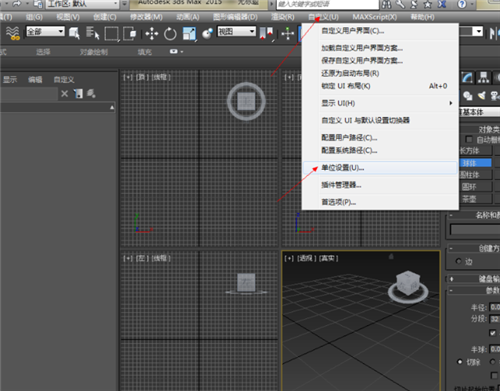Choose 配置用户路径(C)... menu item

380,138
